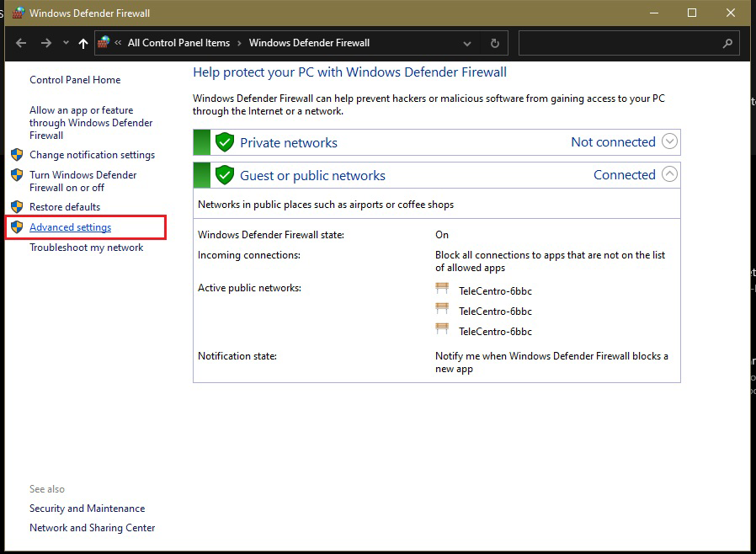Click the Windows Defender Firewall state label

[x=271, y=235]
